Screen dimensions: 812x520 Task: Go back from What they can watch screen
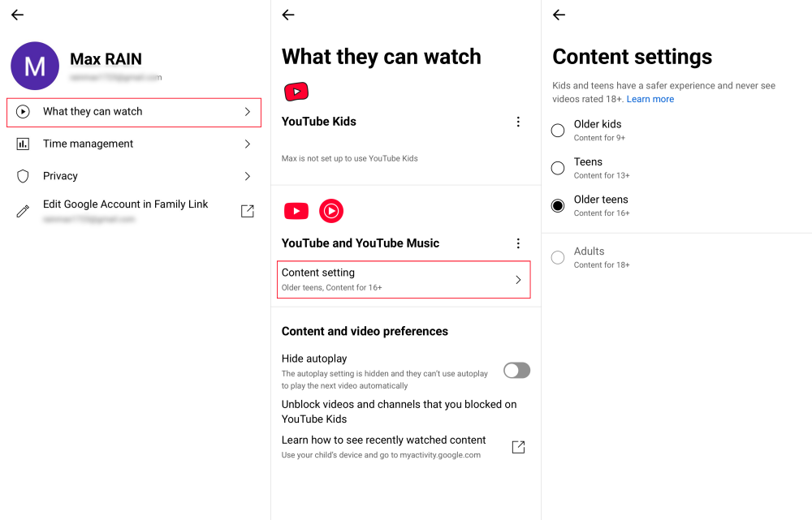pyautogui.click(x=288, y=15)
